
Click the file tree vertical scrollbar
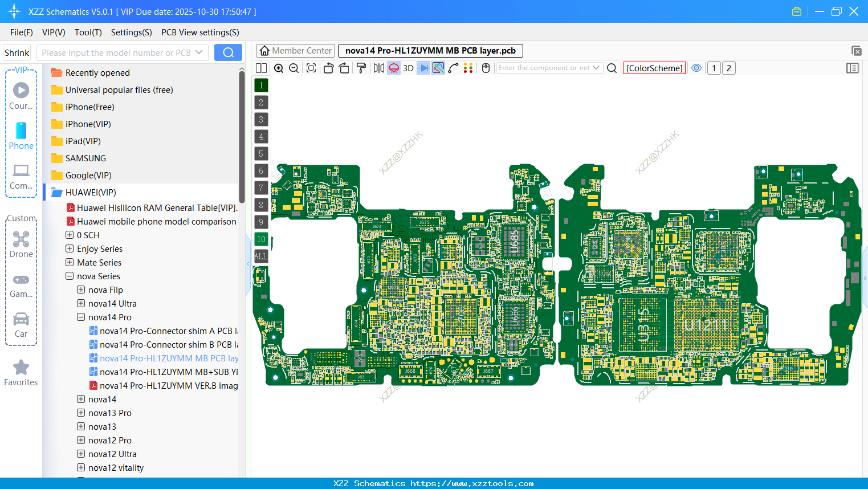[242, 137]
